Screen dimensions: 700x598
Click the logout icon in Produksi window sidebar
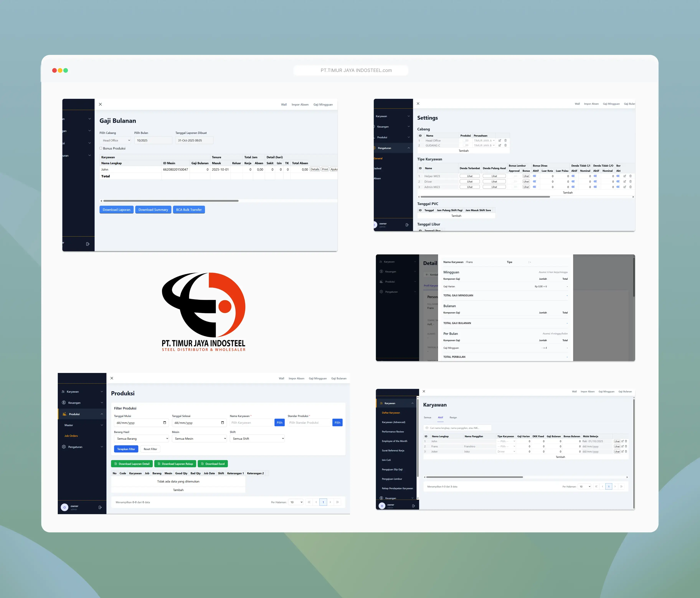point(100,507)
